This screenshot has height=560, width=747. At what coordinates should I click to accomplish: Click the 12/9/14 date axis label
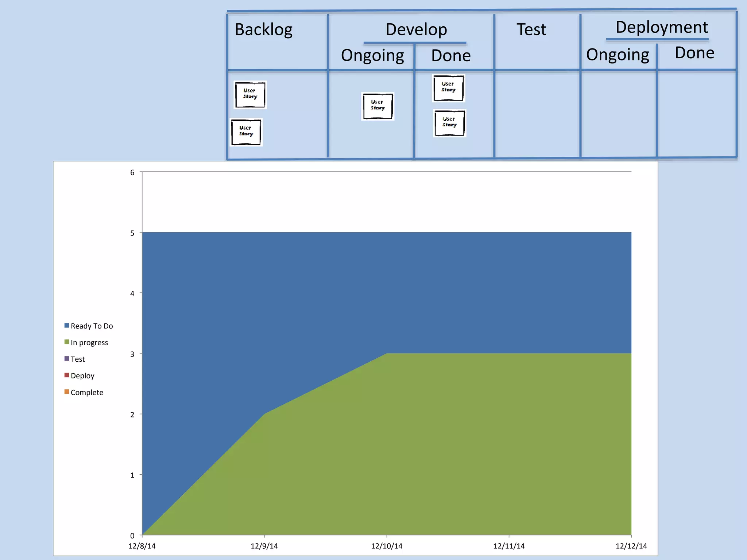(x=264, y=546)
